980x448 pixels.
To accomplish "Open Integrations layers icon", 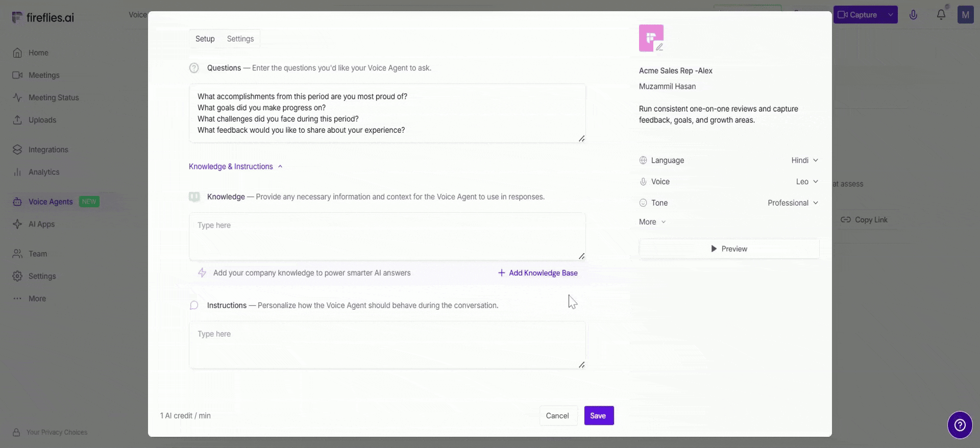I will point(17,150).
